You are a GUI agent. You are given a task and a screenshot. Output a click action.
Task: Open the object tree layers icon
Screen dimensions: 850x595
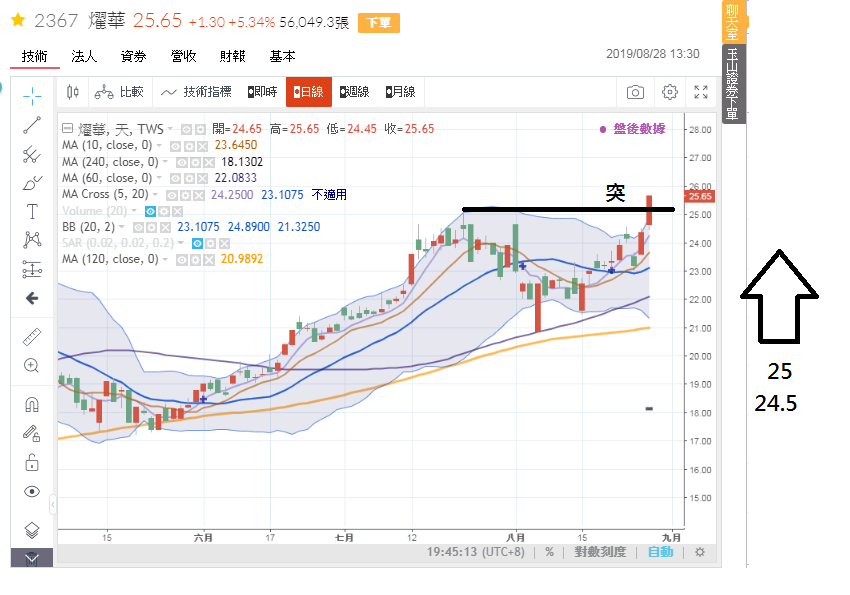coord(32,530)
